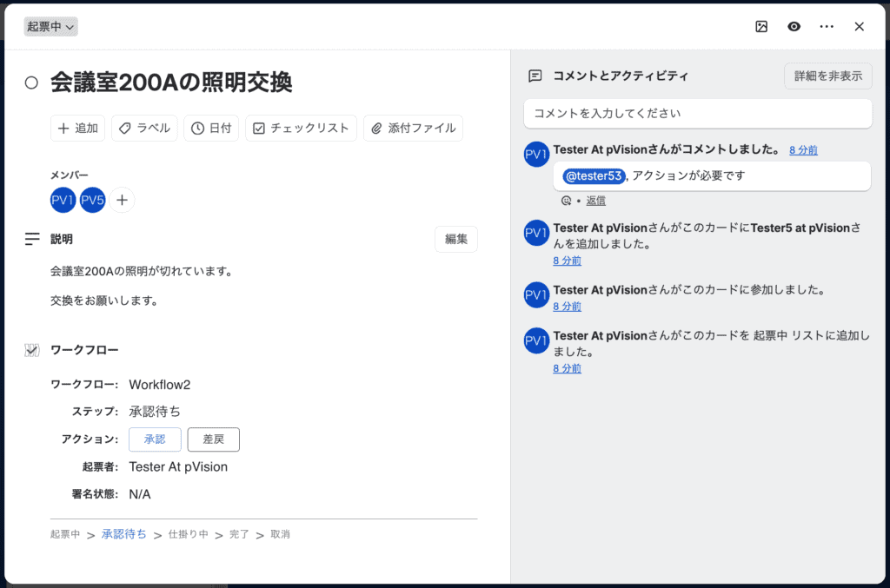Click the @tester53 mention tag
This screenshot has height=588, width=890.
(x=594, y=175)
